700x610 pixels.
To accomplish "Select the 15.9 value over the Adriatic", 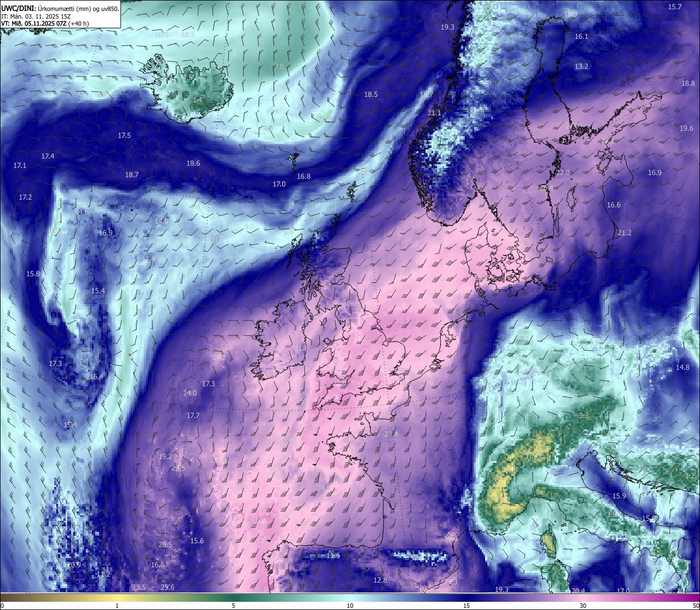I will tap(619, 496).
